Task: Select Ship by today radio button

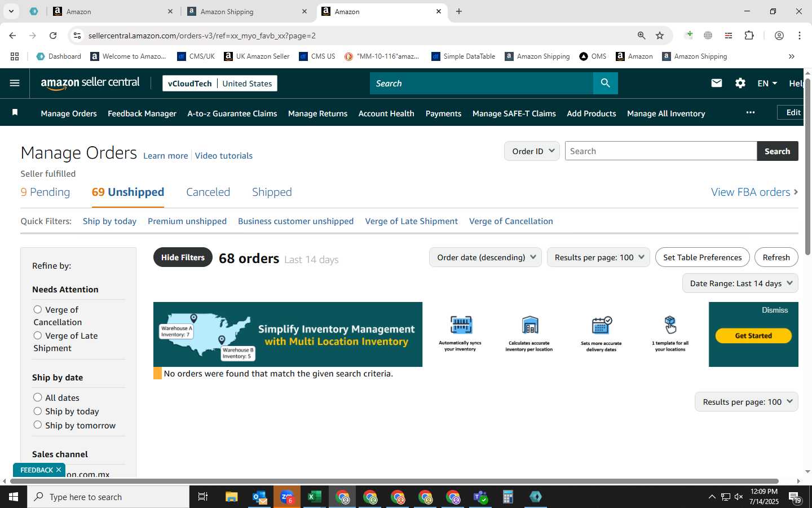Action: [x=38, y=411]
